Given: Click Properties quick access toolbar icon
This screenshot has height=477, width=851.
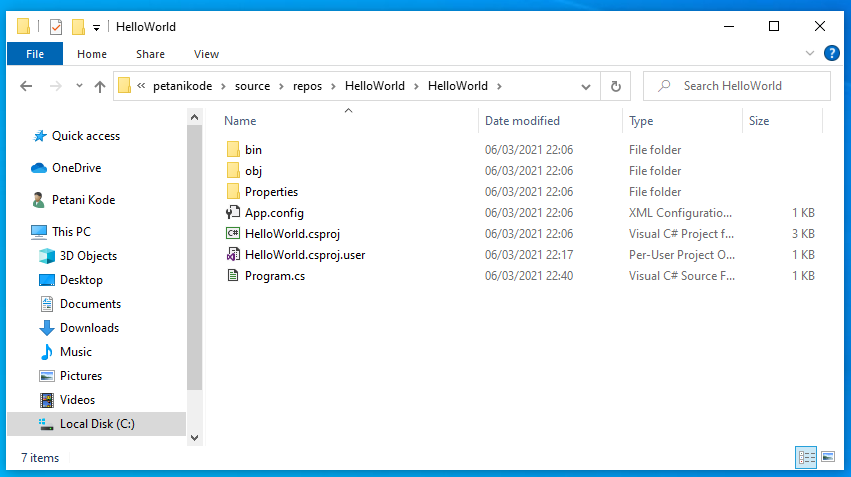Looking at the screenshot, I should click(x=56, y=27).
